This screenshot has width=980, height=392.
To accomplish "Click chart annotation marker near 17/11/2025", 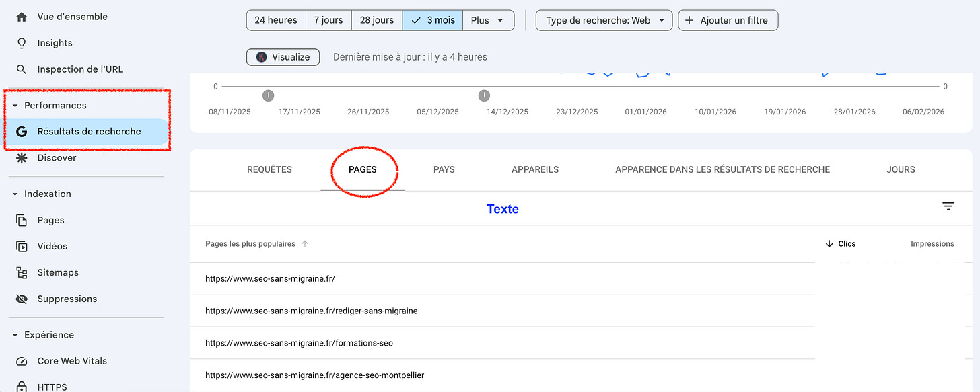I will point(268,96).
